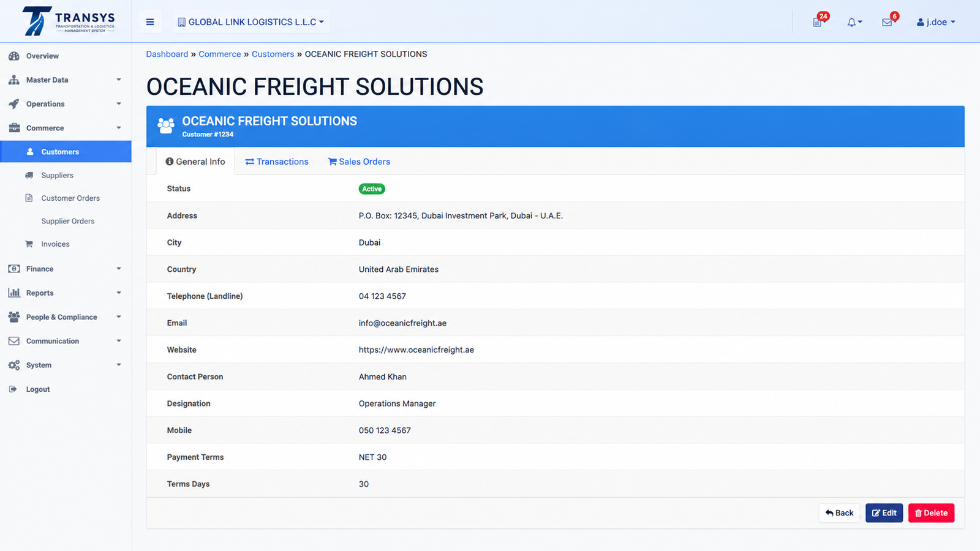
Task: Go to Customers breadcrumb link
Action: [273, 54]
